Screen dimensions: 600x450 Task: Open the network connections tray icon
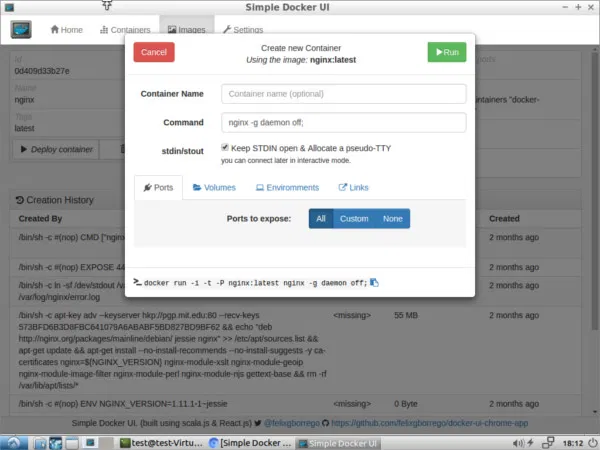[548, 443]
